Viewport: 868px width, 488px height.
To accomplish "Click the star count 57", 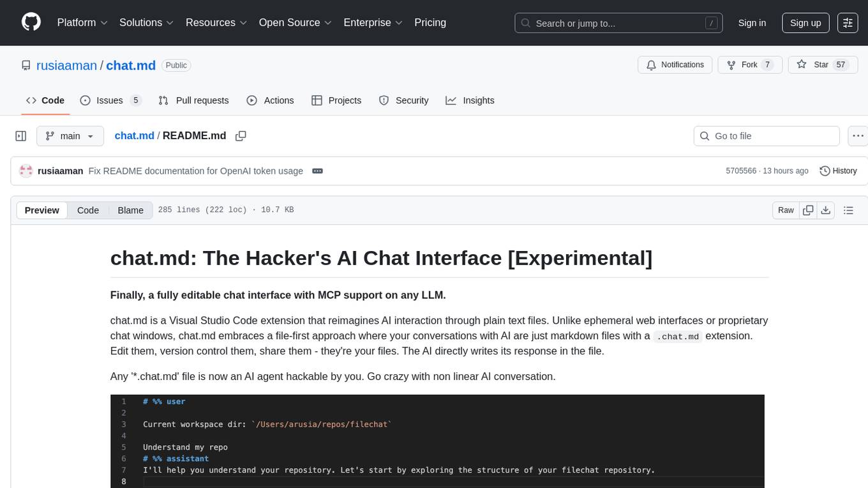I will pyautogui.click(x=841, y=65).
